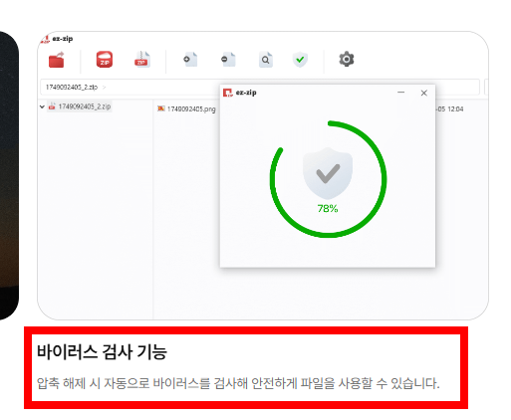Click the shield checkmark in scan dialog

pyautogui.click(x=328, y=173)
